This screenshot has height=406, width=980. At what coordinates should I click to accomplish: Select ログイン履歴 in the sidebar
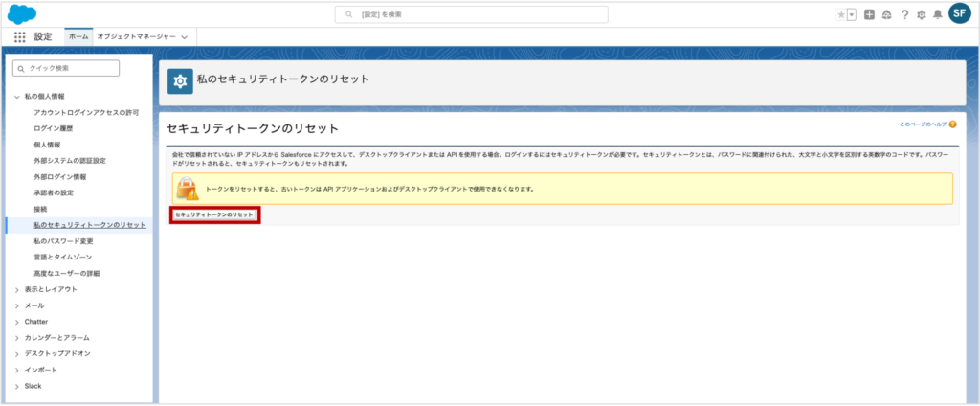click(54, 128)
